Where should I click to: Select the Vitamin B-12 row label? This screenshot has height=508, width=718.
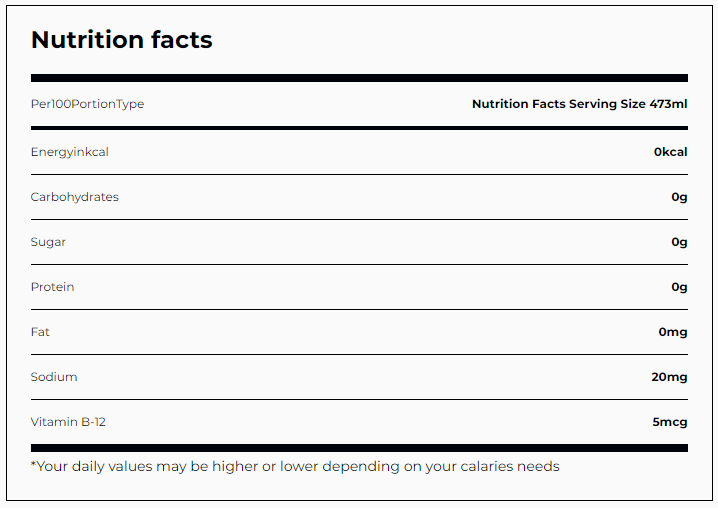pos(68,422)
